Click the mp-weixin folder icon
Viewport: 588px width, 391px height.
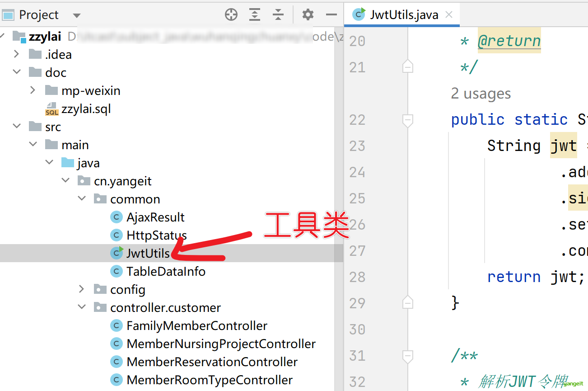(51, 90)
